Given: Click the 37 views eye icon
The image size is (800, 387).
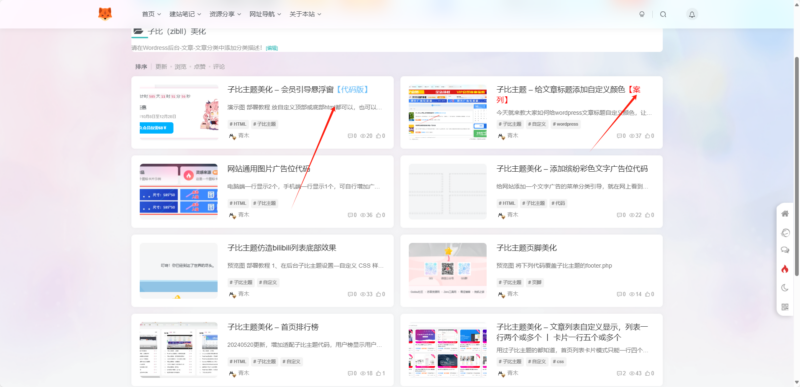Looking at the screenshot, I should pyautogui.click(x=632, y=136).
